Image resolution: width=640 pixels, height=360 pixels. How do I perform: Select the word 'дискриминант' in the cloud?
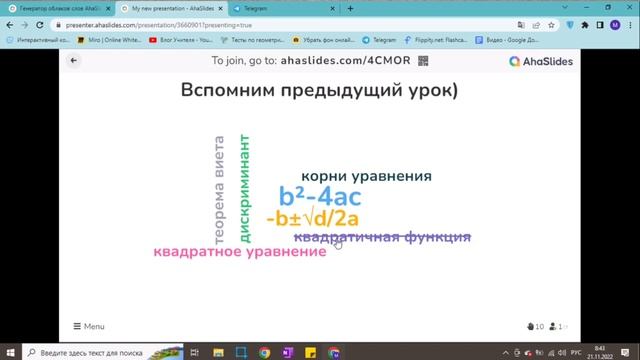pos(244,189)
